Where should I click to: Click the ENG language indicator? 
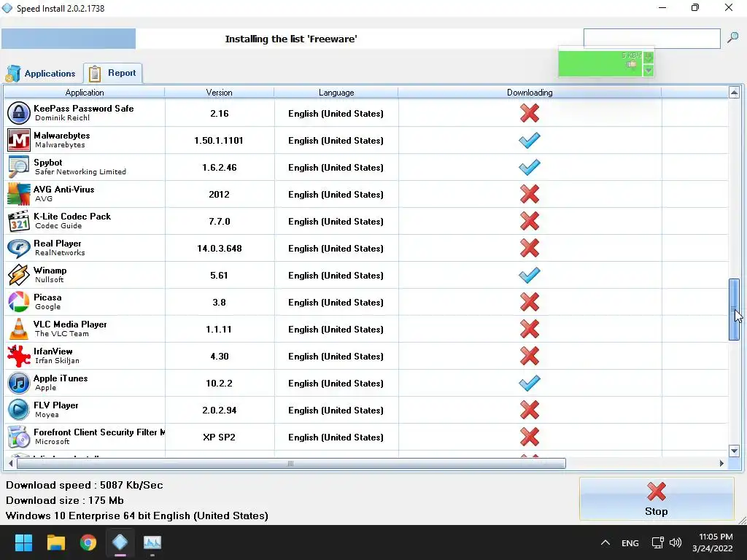(630, 542)
